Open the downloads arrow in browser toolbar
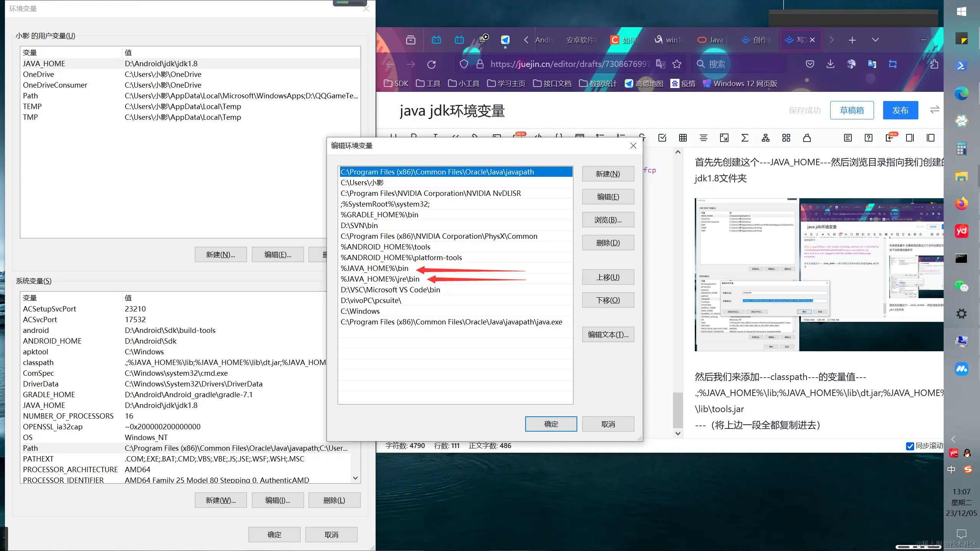This screenshot has width=980, height=551. click(830, 64)
